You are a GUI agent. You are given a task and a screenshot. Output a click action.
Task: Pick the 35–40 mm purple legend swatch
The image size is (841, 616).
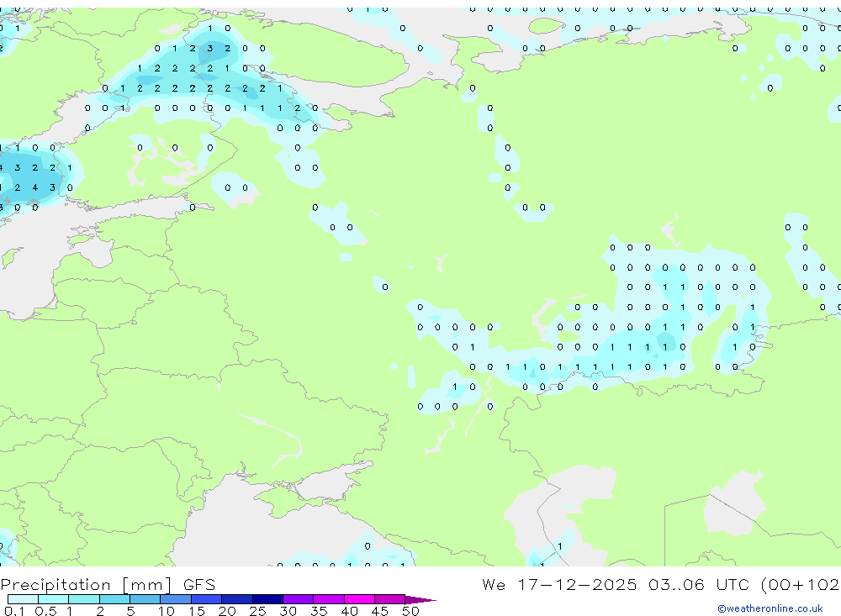click(x=328, y=599)
